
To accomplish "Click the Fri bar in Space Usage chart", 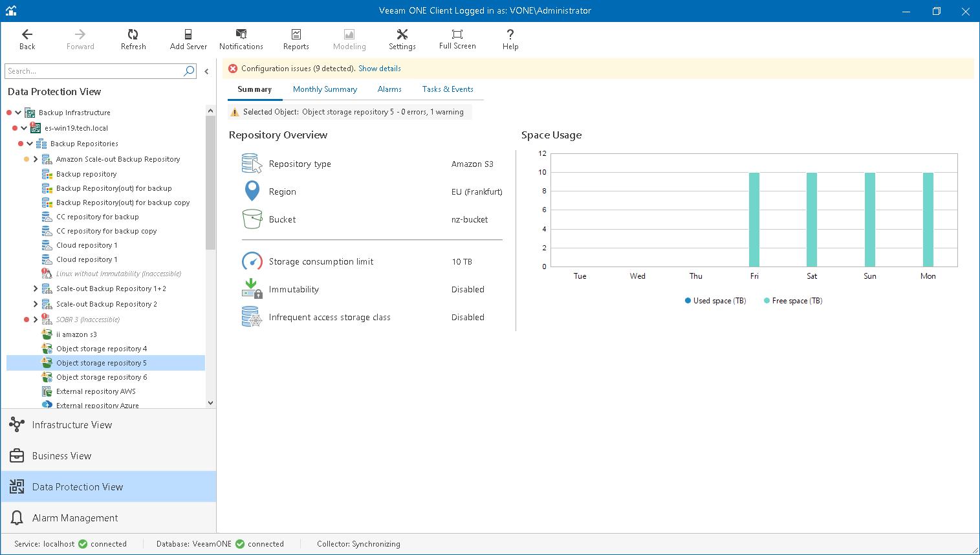I will [754, 220].
